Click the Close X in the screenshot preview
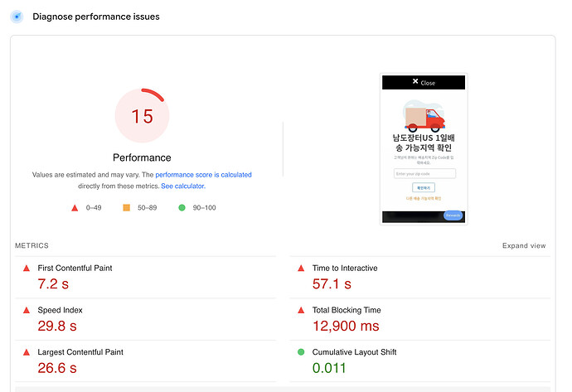The height and width of the screenshot is (392, 572). pos(424,82)
